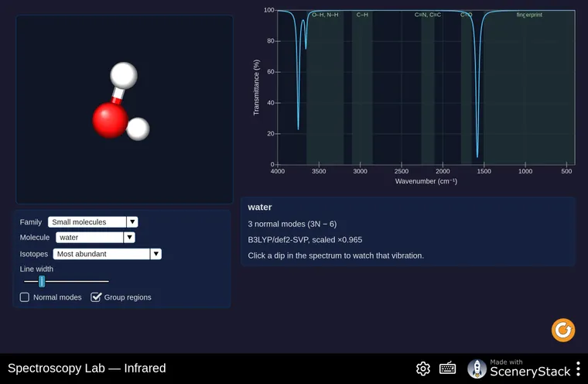Click the 'Click a dip in the spectrum' hint

pyautogui.click(x=336, y=255)
